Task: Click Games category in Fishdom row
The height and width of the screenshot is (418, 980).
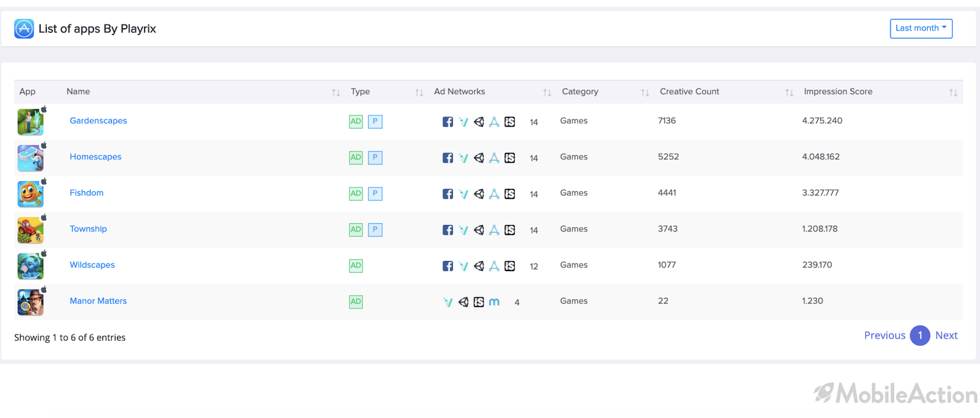Action: [x=574, y=193]
